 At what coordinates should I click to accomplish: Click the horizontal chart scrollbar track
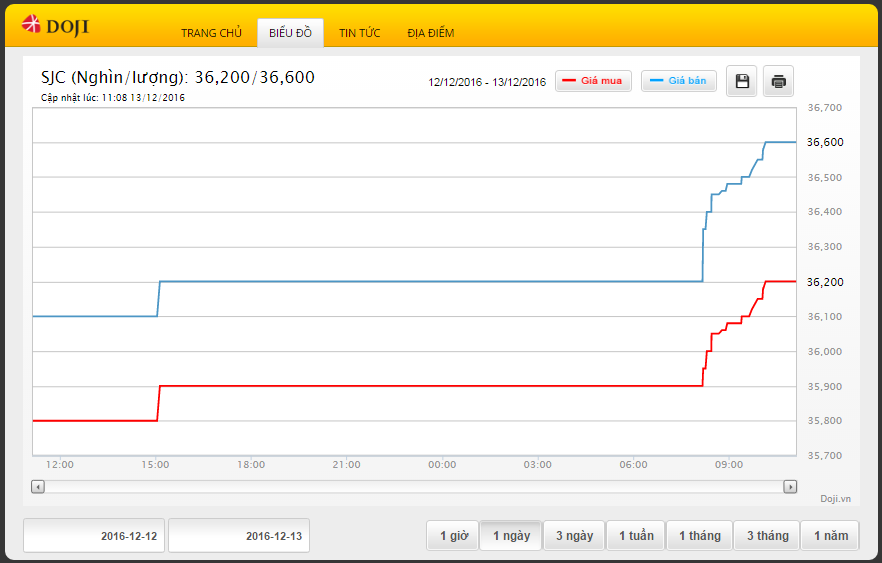click(414, 487)
